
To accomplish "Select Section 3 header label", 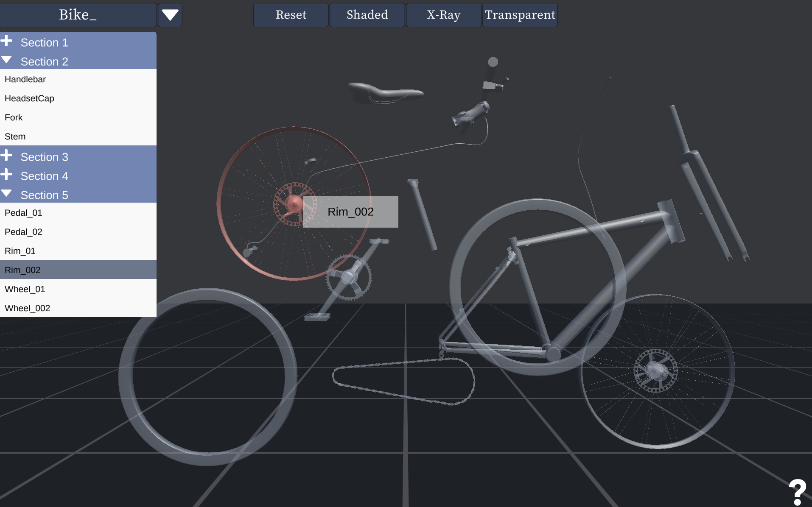I will (45, 157).
